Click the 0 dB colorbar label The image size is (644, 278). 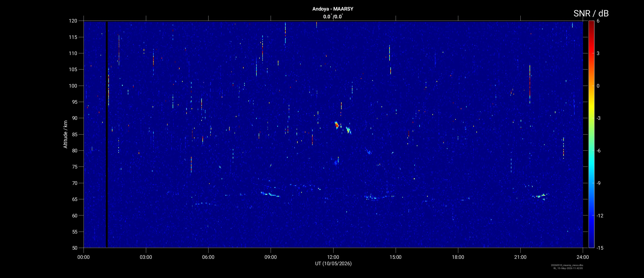598,86
